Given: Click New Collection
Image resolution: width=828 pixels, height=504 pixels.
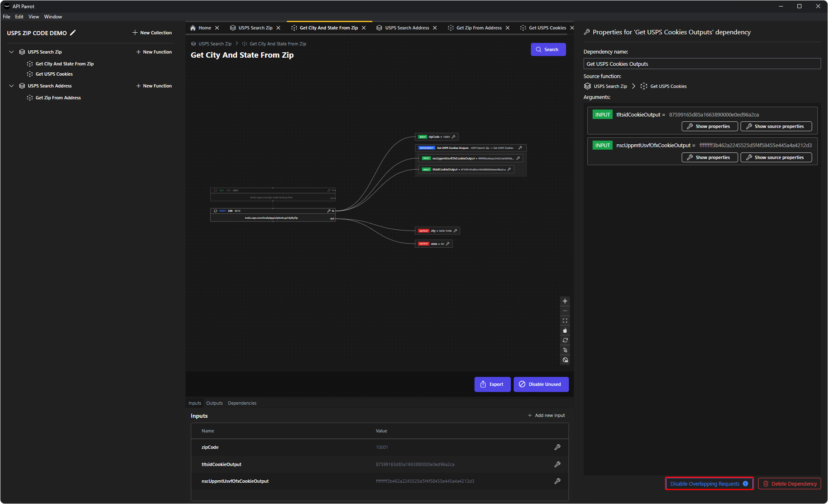Looking at the screenshot, I should [x=152, y=33].
